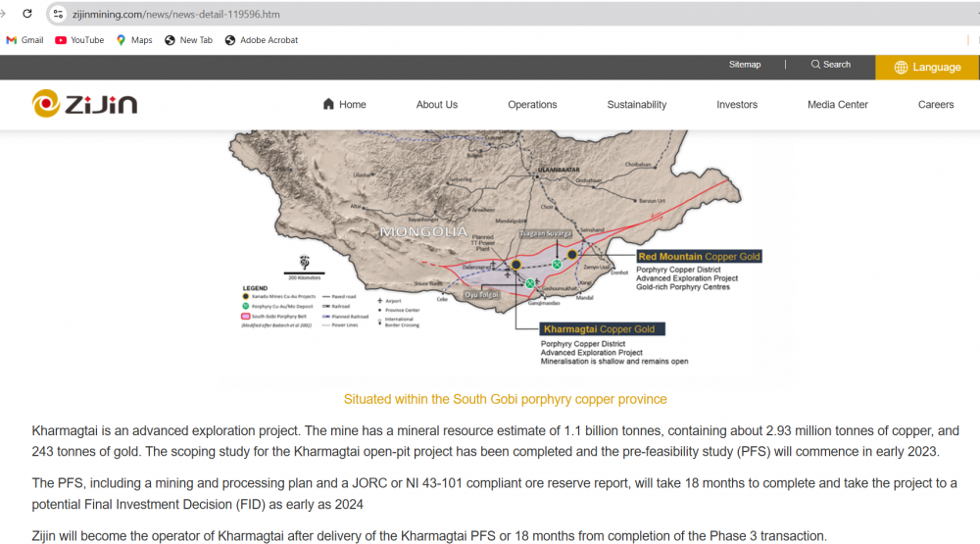Click the LEGEND heading on the map
Viewport: 980px width, 544px height.
(x=255, y=288)
